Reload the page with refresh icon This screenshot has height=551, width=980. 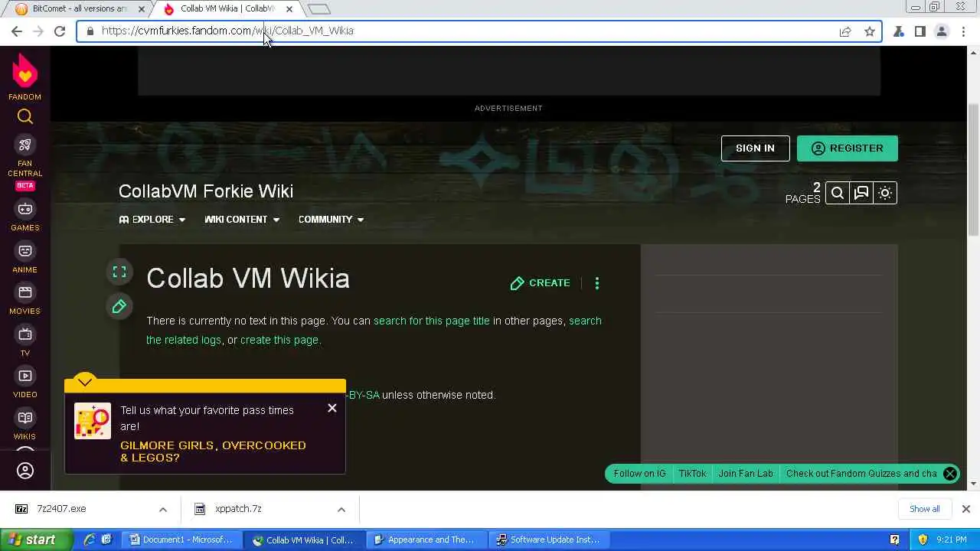pyautogui.click(x=60, y=31)
